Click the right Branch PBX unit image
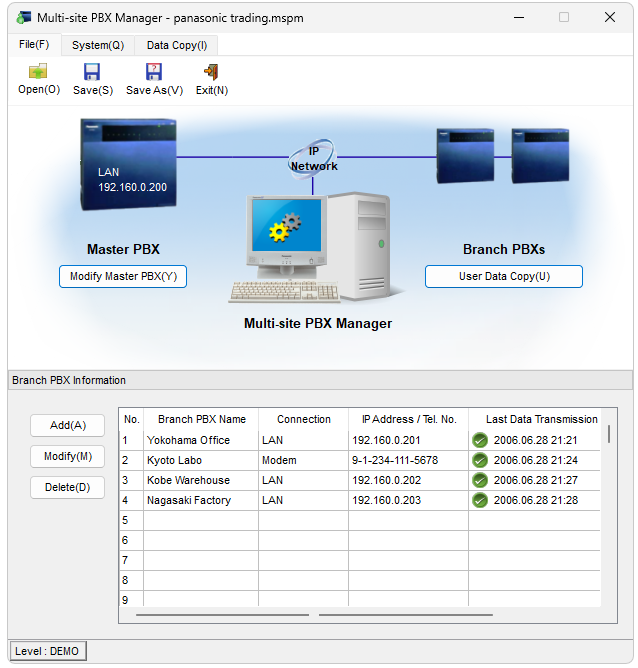 540,155
